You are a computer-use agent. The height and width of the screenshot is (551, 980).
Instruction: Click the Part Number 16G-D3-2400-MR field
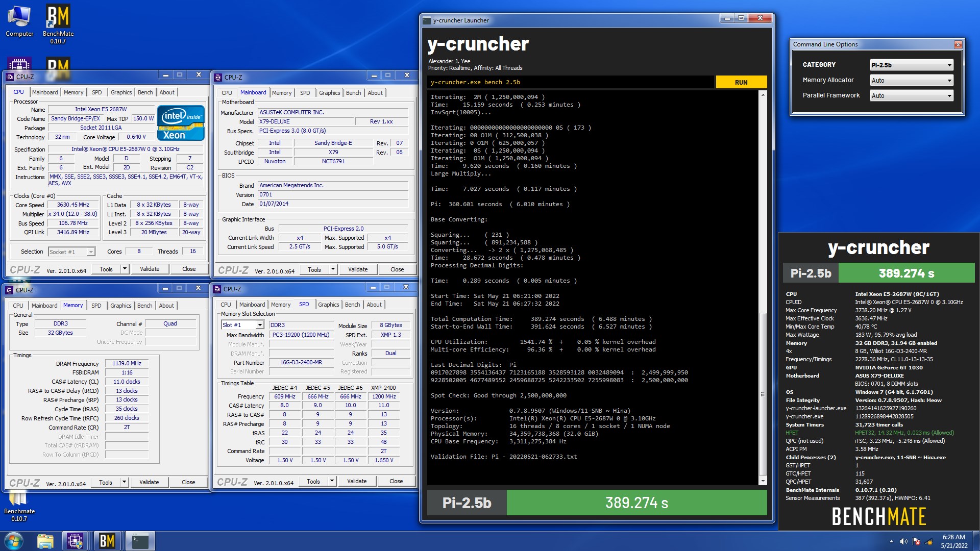pos(301,362)
